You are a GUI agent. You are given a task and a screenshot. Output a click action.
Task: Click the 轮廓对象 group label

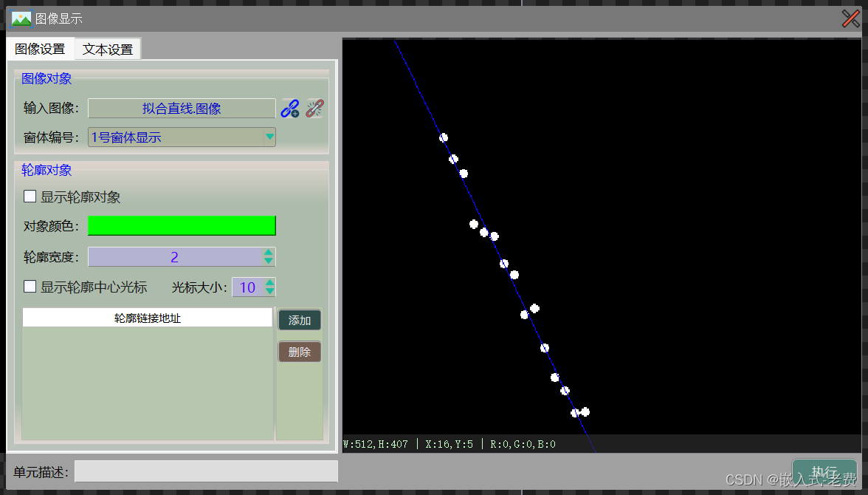tap(46, 170)
